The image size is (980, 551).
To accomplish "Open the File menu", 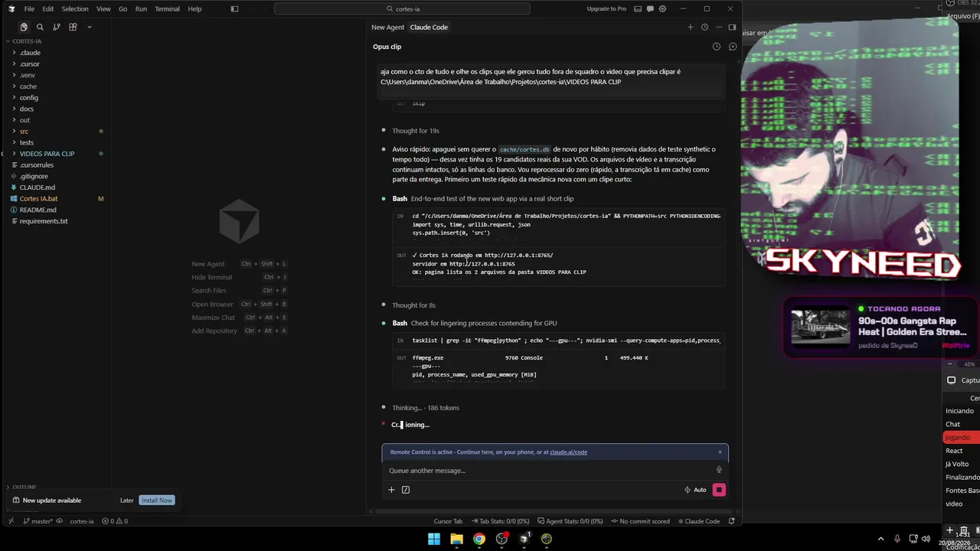I will tap(29, 9).
